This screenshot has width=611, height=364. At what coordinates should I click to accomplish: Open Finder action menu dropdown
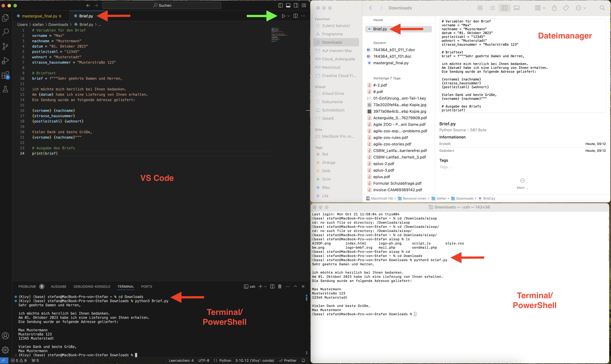click(581, 8)
